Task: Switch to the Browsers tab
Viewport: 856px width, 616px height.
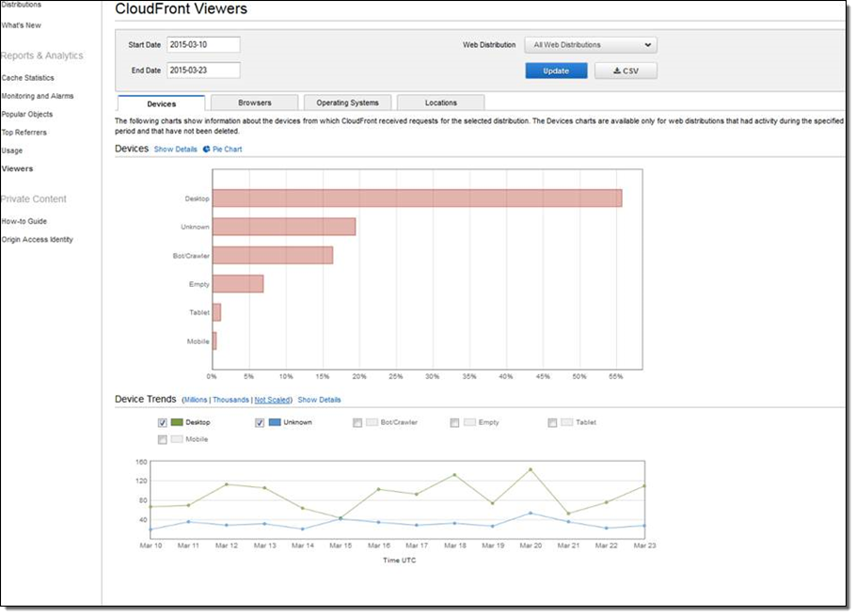Action: click(x=255, y=103)
